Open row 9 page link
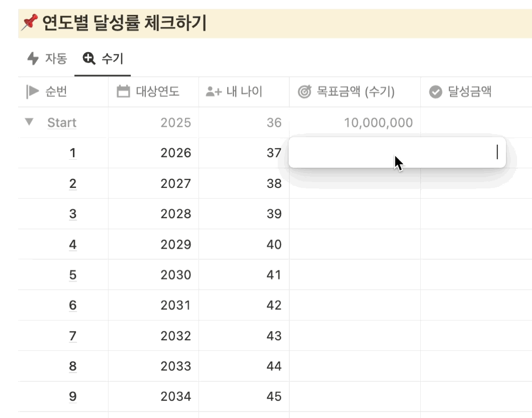This screenshot has width=532, height=418. click(72, 397)
